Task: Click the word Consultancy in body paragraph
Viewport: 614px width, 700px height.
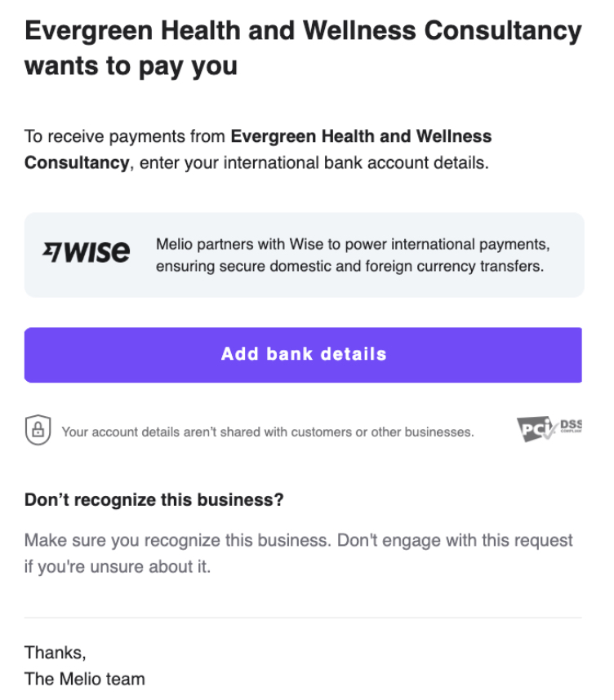Action: [77, 162]
